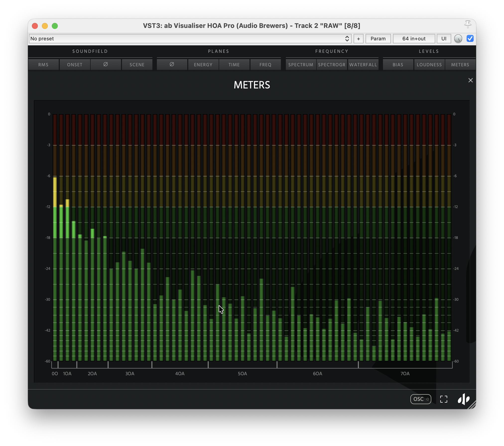Open the Param menu
The width and height of the screenshot is (504, 446).
tap(378, 39)
